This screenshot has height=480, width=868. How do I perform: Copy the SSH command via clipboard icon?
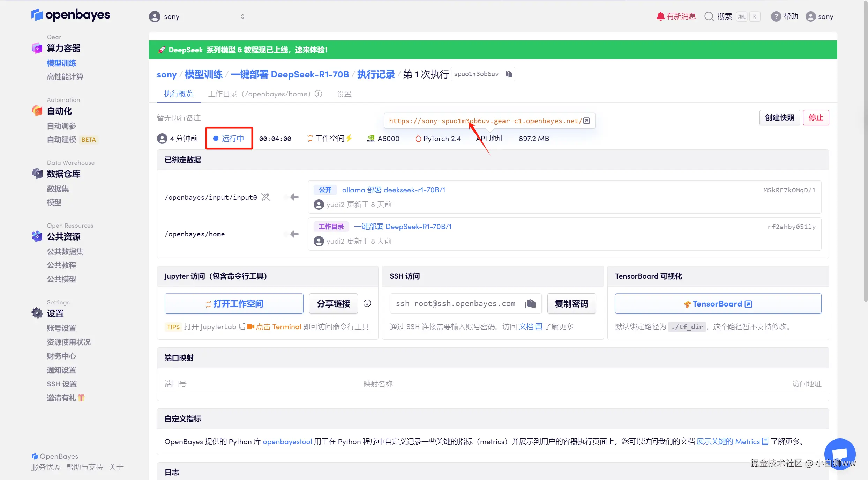531,303
